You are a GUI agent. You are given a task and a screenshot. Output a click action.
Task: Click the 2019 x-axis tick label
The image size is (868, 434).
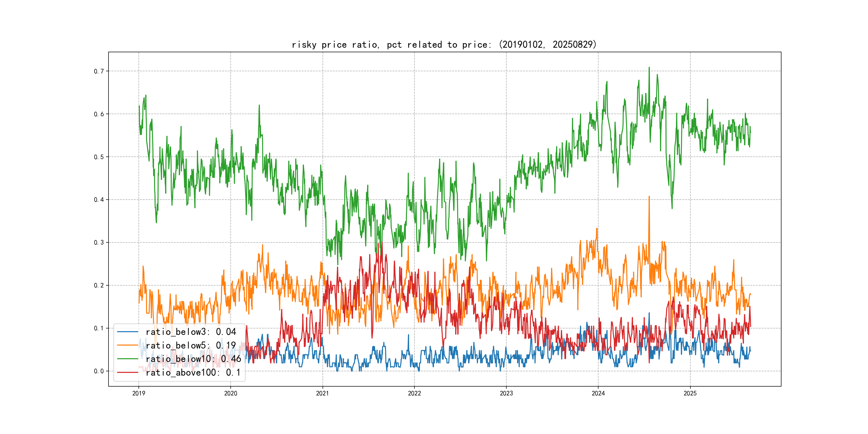pos(139,393)
